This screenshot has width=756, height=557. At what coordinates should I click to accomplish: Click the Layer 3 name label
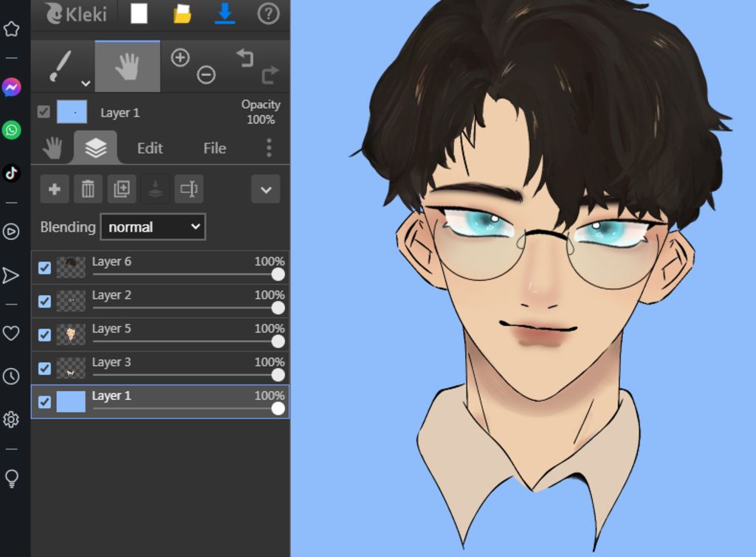(111, 362)
